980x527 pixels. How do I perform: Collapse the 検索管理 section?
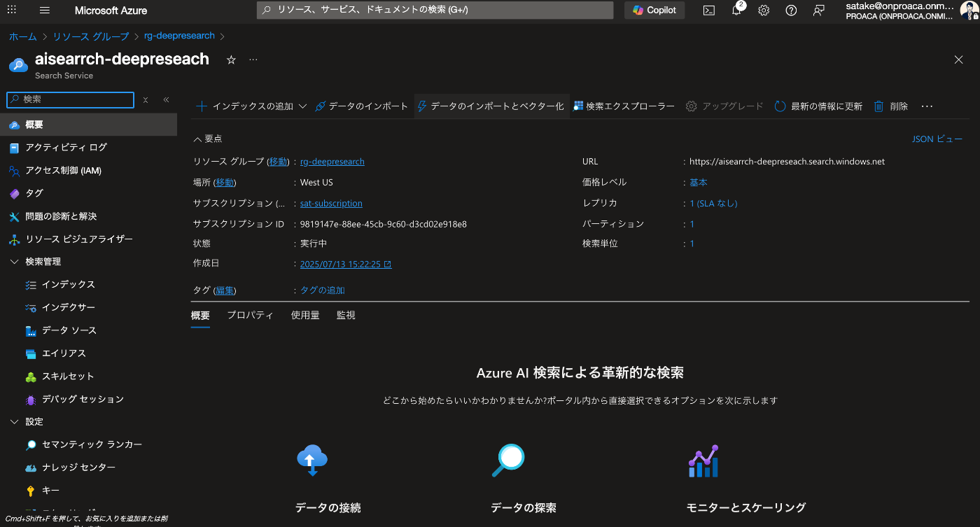[x=14, y=262]
